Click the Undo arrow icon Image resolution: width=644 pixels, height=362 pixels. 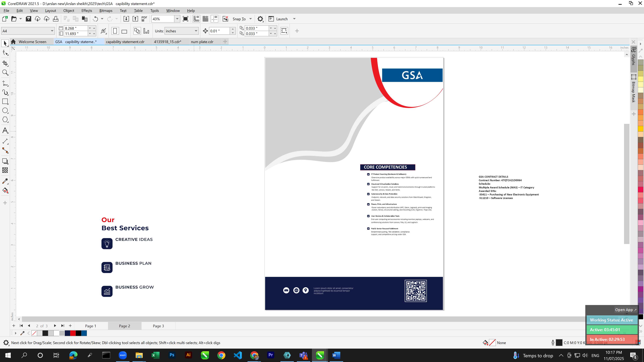click(95, 19)
